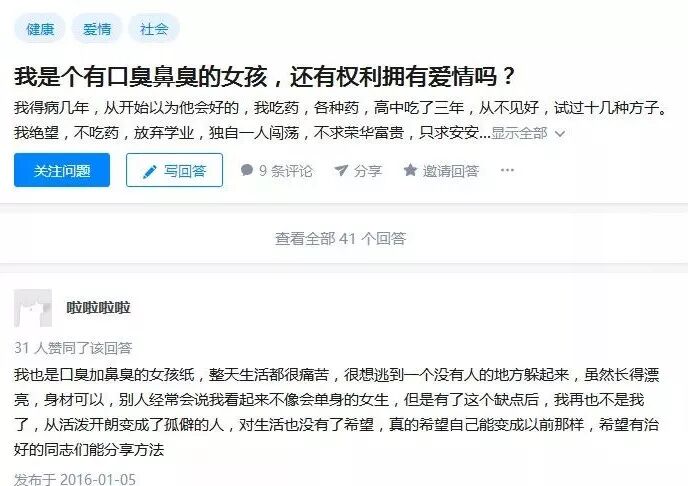Select the 社会 topic tag

[154, 29]
